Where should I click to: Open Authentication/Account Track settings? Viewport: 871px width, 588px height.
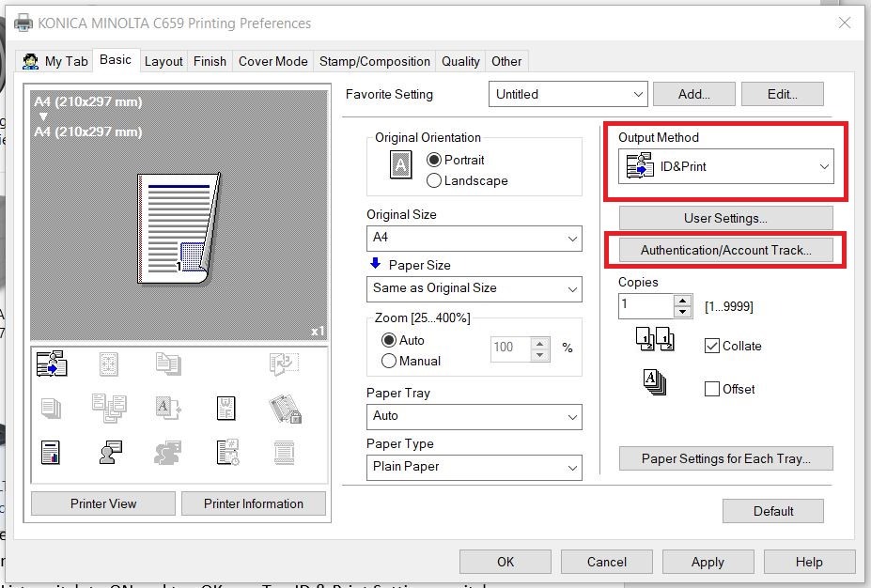(x=725, y=251)
